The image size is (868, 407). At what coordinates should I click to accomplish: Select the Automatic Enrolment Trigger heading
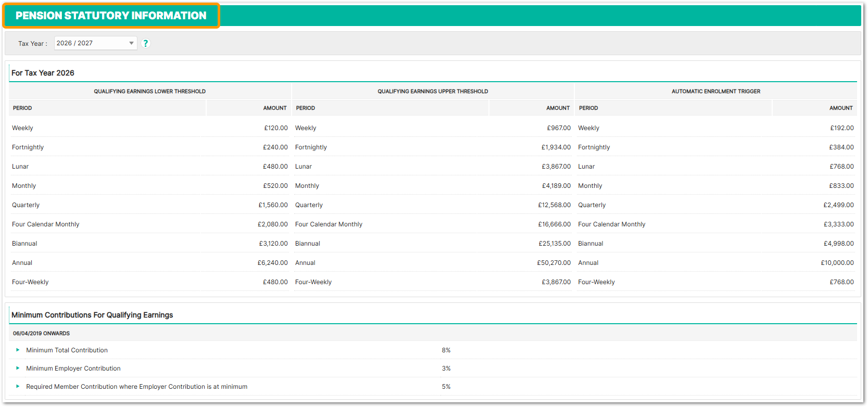[x=715, y=92]
